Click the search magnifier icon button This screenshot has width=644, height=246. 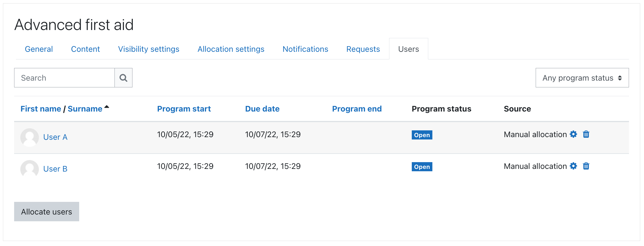pos(123,78)
